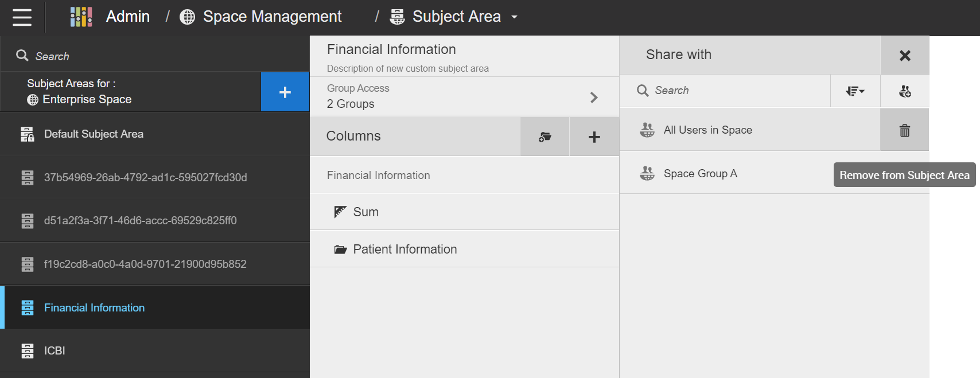Go to Space Management breadcrumb

(x=272, y=17)
